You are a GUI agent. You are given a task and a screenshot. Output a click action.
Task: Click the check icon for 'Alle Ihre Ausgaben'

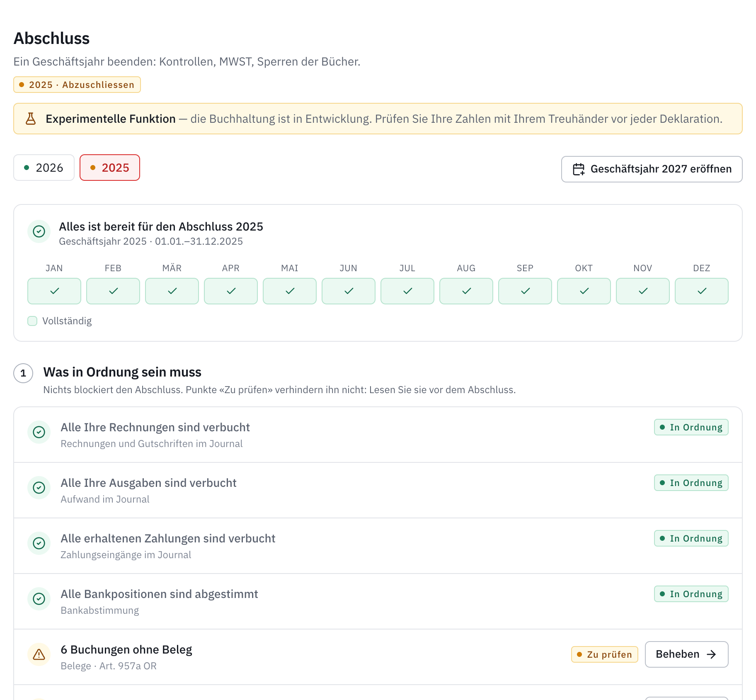(x=39, y=488)
